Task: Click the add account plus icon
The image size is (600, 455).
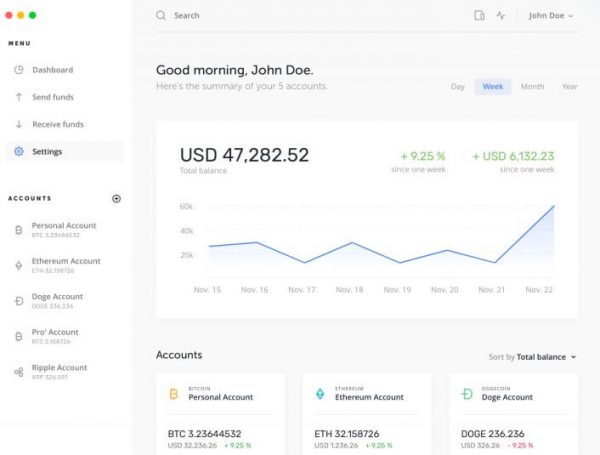Action: [x=116, y=199]
